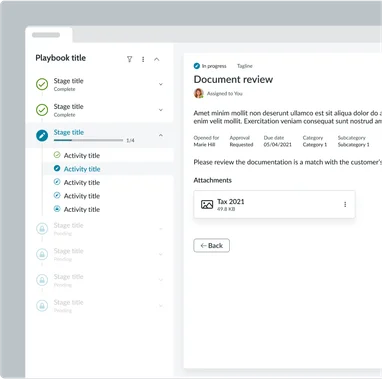Viewport: 382px width, 379px height.
Task: Click first completed stage checkmark icon
Action: click(42, 84)
